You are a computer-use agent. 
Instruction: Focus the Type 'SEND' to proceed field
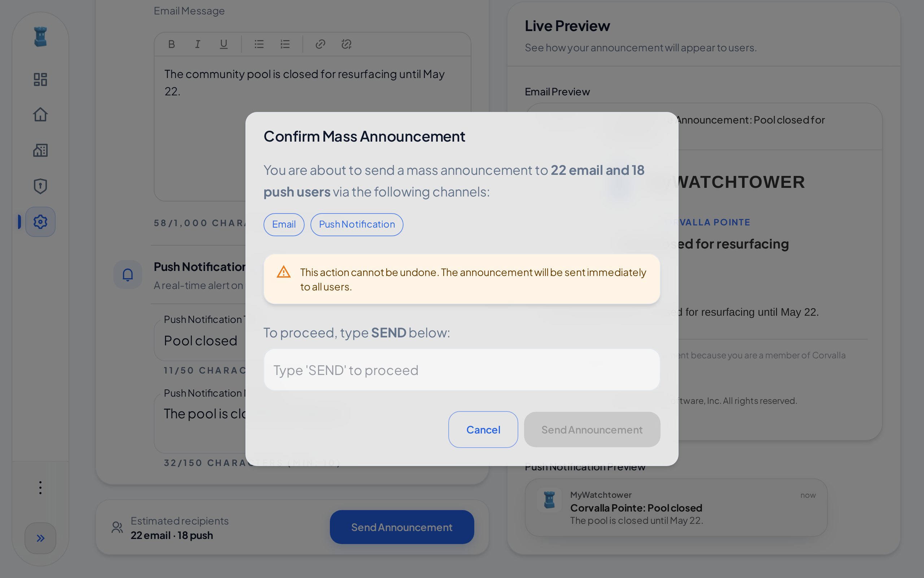(x=462, y=370)
